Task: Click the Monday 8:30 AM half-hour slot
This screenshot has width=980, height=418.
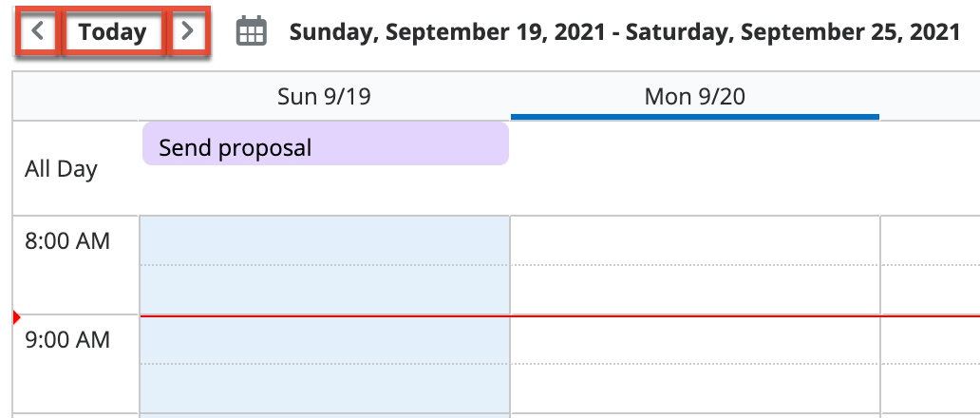Action: point(694,290)
